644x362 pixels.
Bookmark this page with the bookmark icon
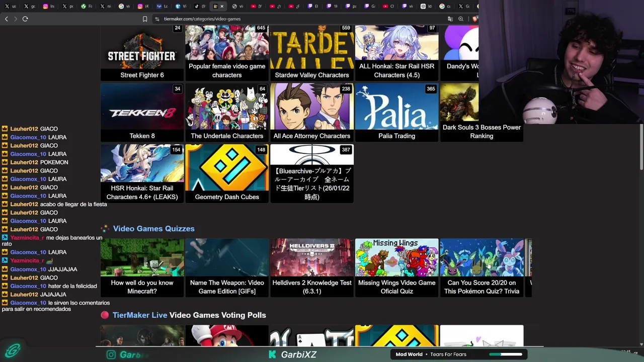pyautogui.click(x=145, y=19)
